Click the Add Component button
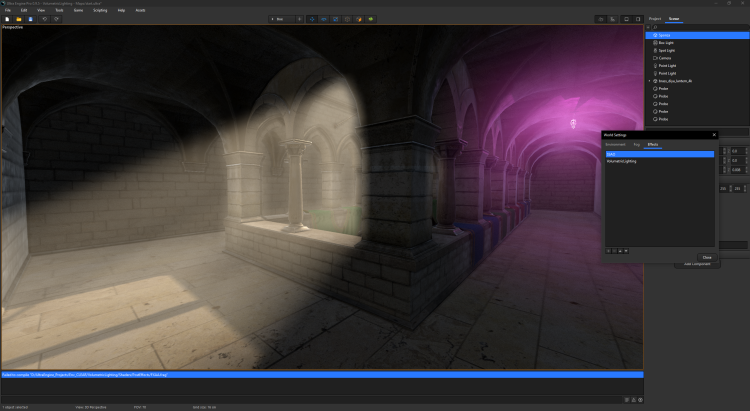This screenshot has width=750, height=411. (x=695, y=264)
